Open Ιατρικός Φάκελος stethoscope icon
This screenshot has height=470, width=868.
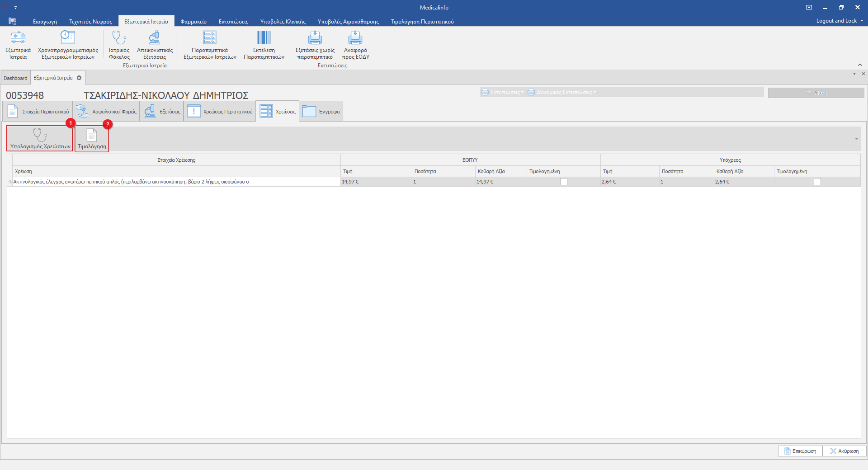[x=119, y=45]
